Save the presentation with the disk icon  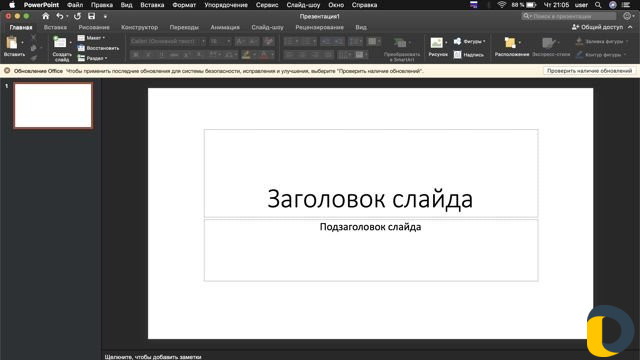click(x=91, y=16)
